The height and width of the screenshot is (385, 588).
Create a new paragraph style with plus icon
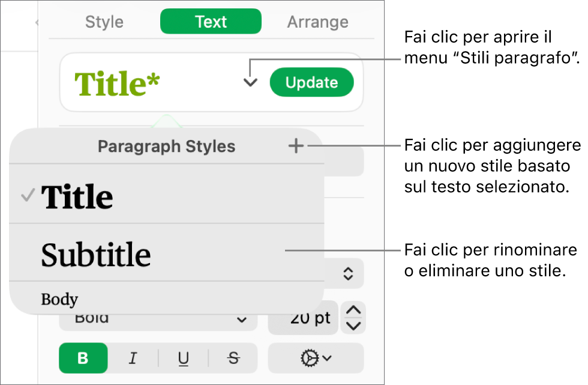click(x=296, y=145)
